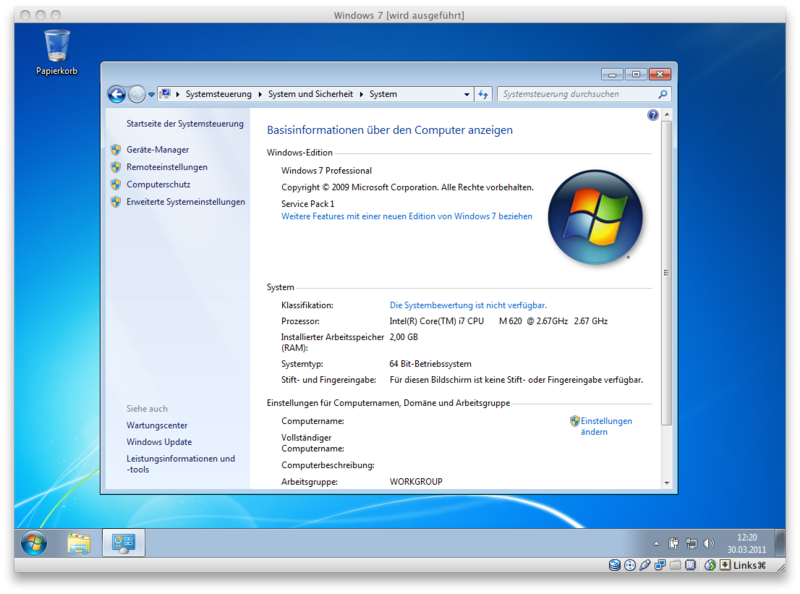Click the VirtualBox mouse integration globe icon

[x=710, y=565]
